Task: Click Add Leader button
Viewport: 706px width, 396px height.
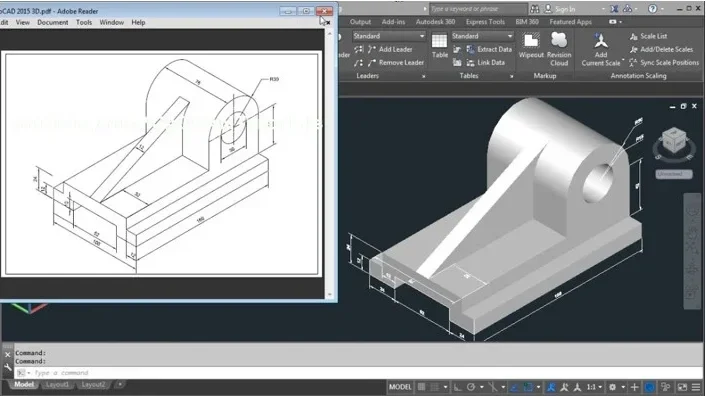Action: tap(390, 49)
